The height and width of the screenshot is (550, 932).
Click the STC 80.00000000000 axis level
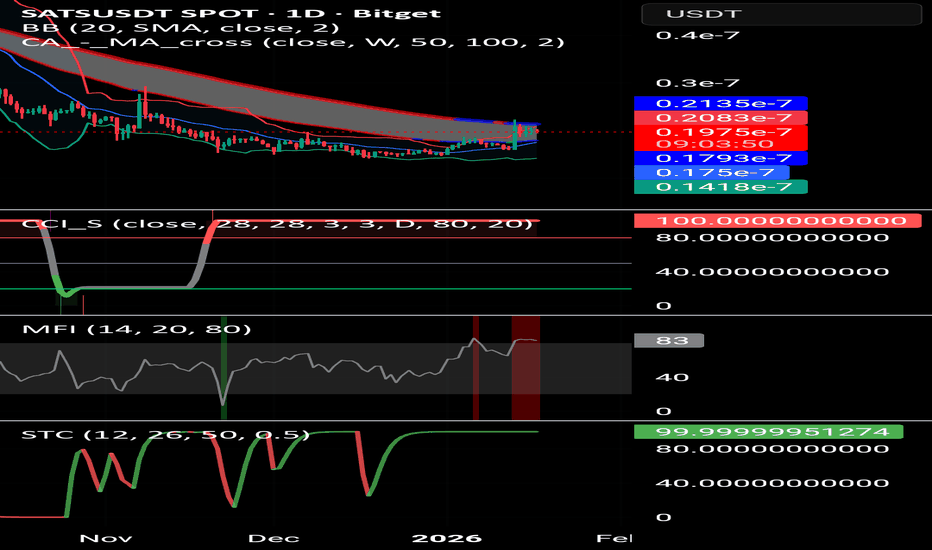(x=773, y=448)
